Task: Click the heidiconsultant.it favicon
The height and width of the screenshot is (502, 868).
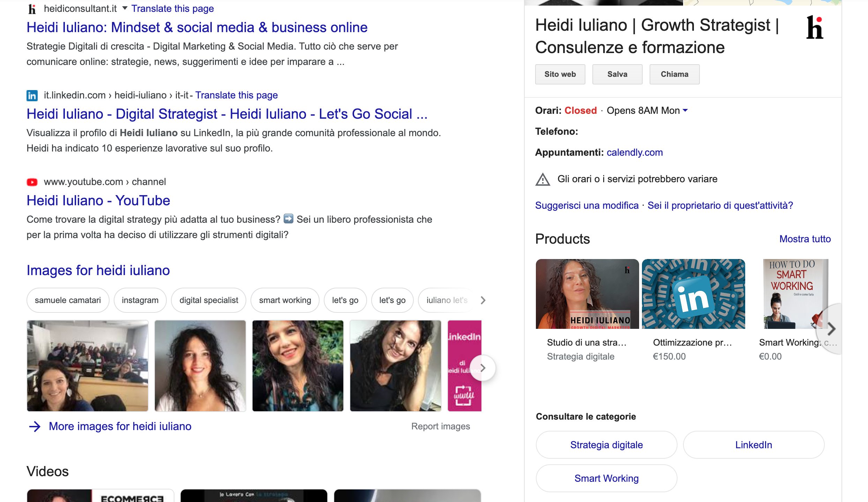Action: [x=32, y=9]
